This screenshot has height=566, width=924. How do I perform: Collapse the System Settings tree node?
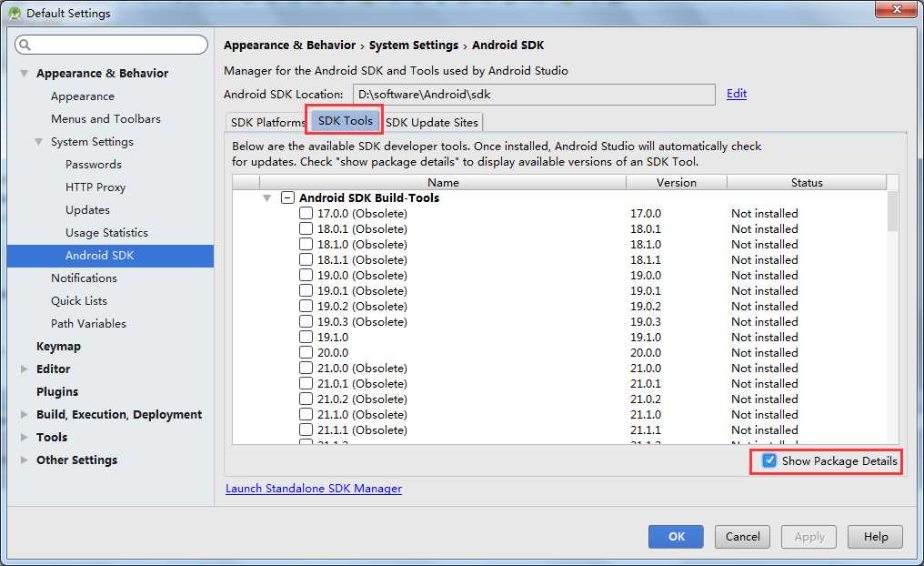(39, 142)
